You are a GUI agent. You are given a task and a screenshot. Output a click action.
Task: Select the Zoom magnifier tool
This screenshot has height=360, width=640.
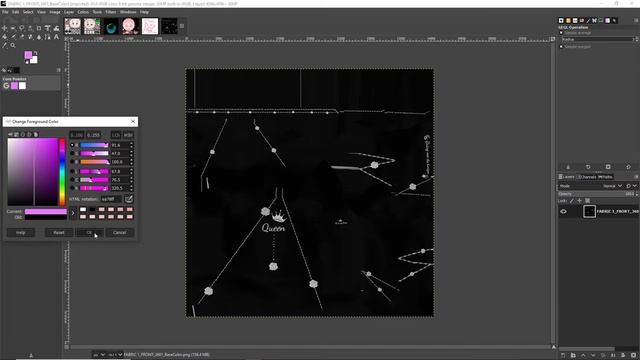coord(13,45)
